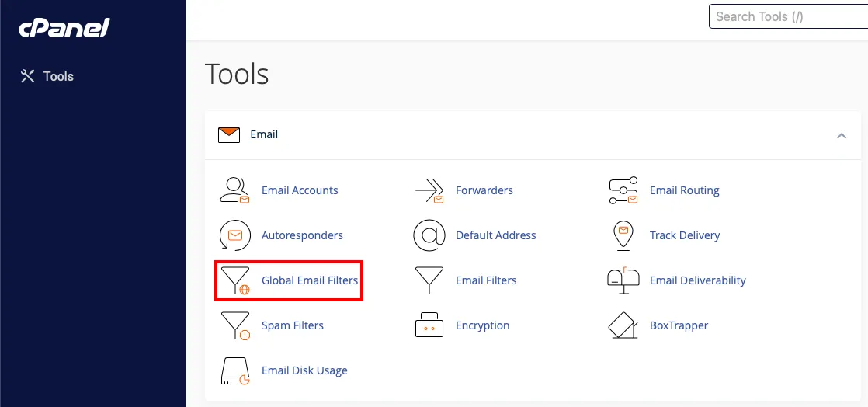This screenshot has height=407, width=868.
Task: Launch the BoxTrapper link
Action: point(679,325)
